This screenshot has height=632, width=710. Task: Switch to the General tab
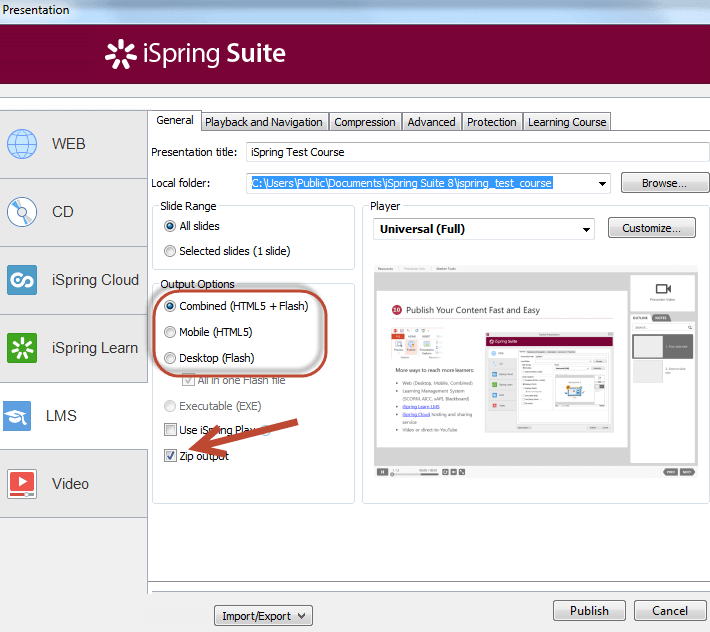click(174, 120)
